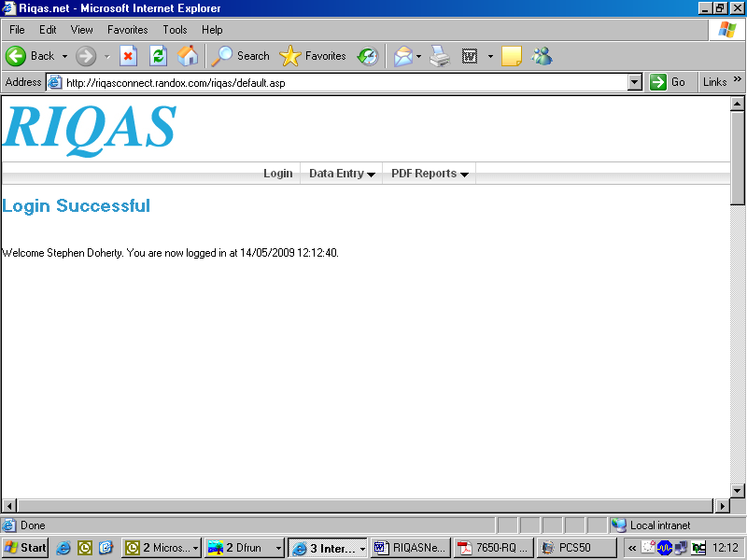Expand the PDF Reports menu

click(x=430, y=174)
